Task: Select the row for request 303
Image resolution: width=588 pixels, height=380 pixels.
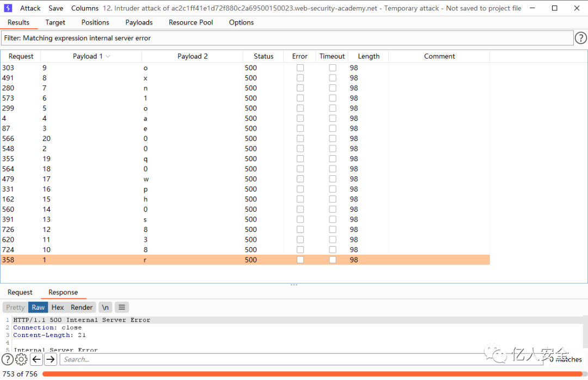Action: 245,68
